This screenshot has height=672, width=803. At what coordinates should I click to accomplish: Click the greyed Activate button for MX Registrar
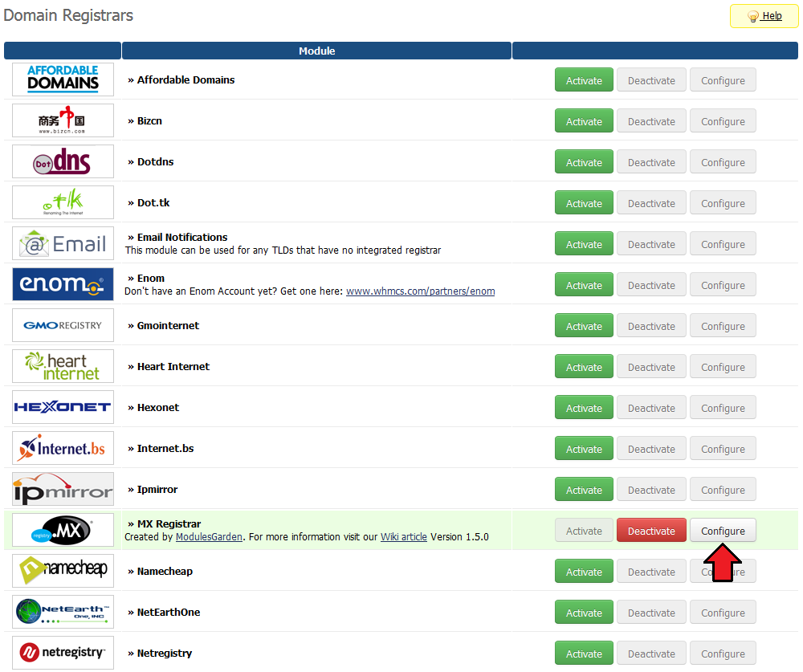coord(584,531)
